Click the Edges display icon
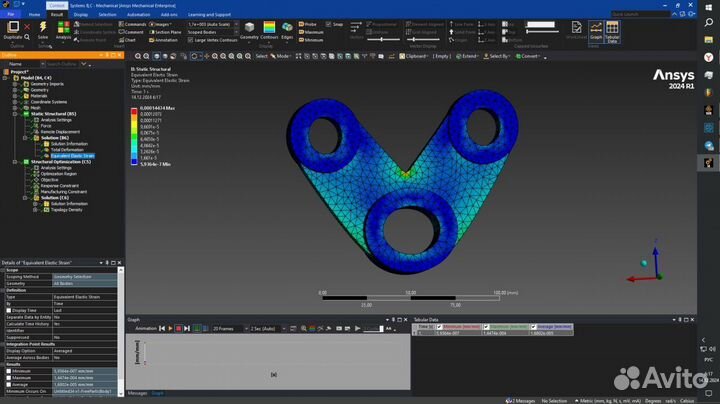This screenshot has height=404, width=720. [287, 28]
